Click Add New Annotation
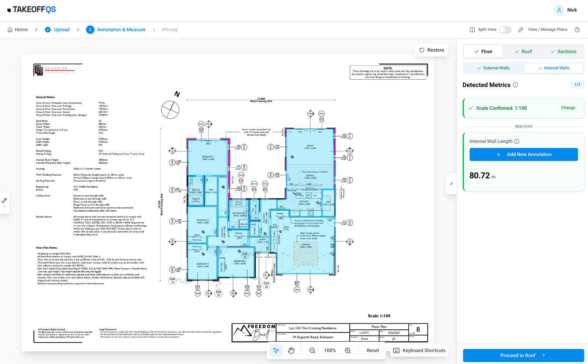Screen dimensions: 588x364 [523, 154]
